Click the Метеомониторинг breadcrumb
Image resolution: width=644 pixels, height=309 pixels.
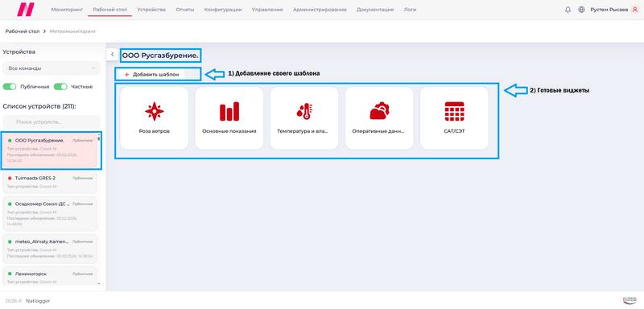click(x=72, y=31)
